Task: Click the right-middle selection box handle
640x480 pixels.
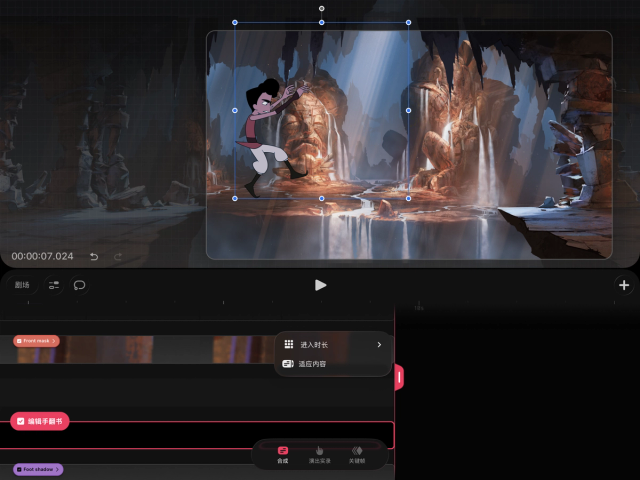Action: (409, 110)
